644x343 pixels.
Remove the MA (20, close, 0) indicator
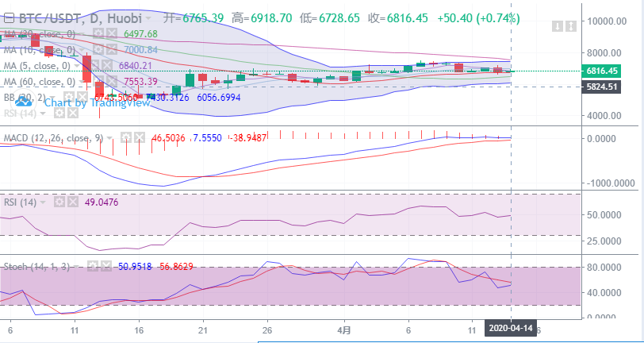coord(112,33)
